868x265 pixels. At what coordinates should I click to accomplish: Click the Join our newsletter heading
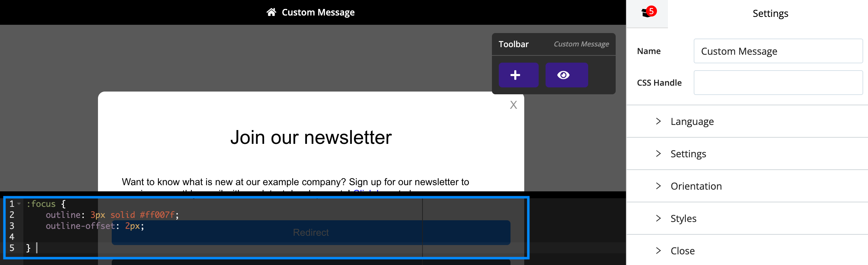[x=311, y=137]
